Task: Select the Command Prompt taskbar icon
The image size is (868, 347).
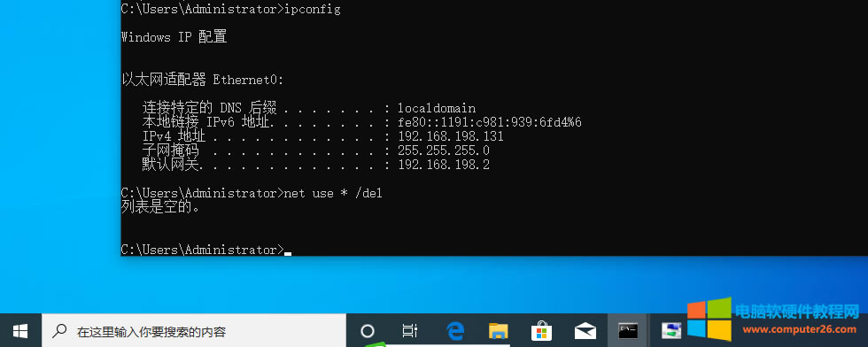Action: pos(628,331)
